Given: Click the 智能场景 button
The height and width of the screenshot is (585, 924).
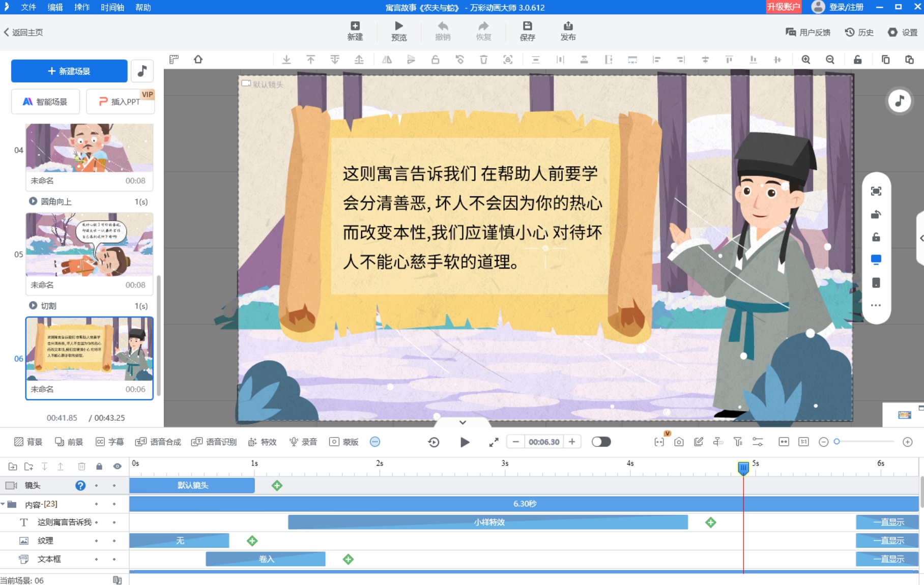Looking at the screenshot, I should click(x=45, y=101).
